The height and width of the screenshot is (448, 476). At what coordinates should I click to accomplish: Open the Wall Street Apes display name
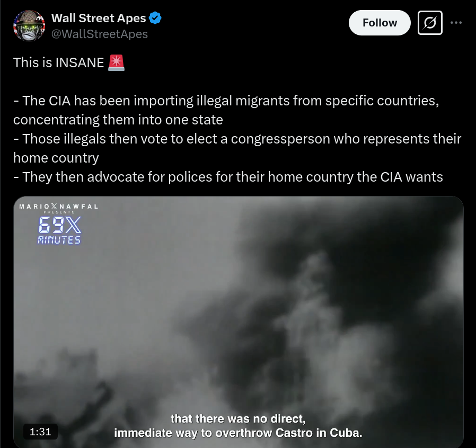click(99, 18)
